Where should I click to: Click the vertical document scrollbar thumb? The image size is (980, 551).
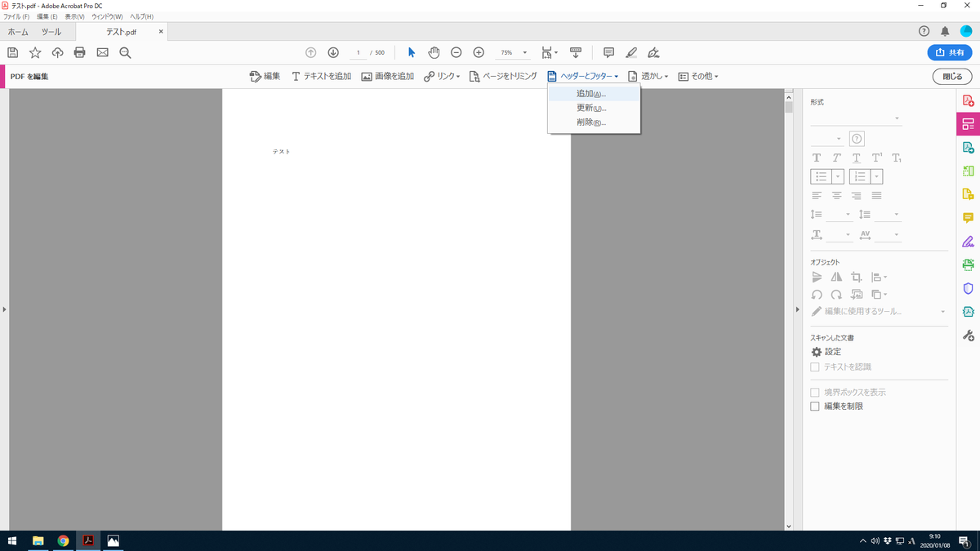click(789, 107)
